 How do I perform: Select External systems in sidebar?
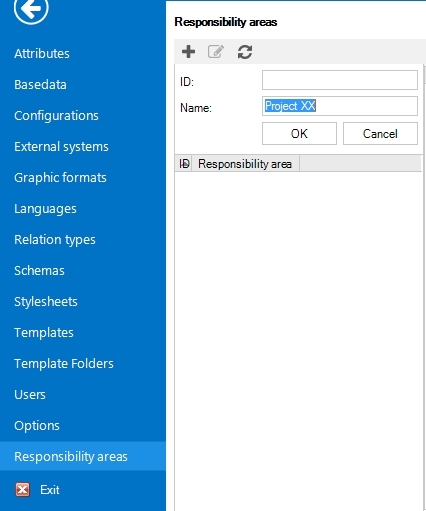coord(61,147)
